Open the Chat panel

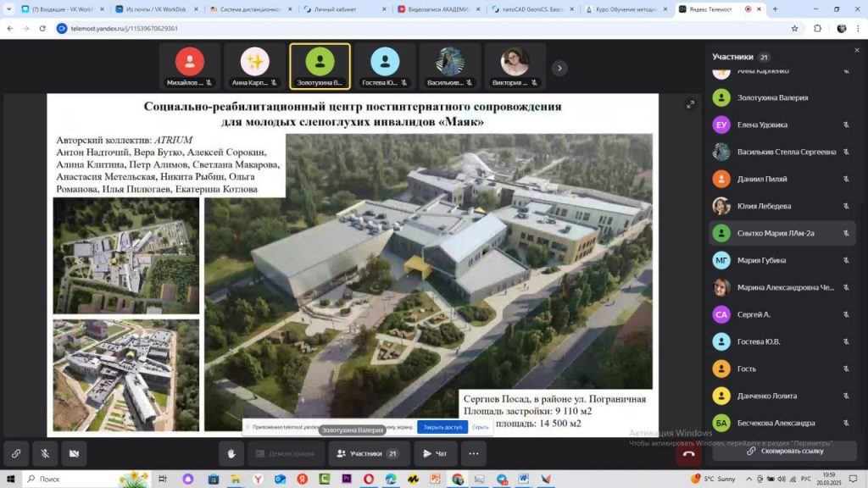click(x=435, y=454)
